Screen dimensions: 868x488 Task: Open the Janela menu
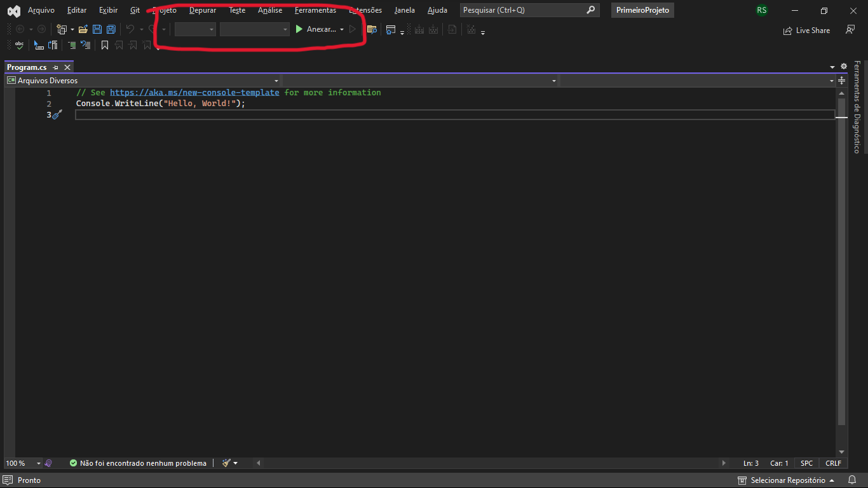pyautogui.click(x=404, y=10)
